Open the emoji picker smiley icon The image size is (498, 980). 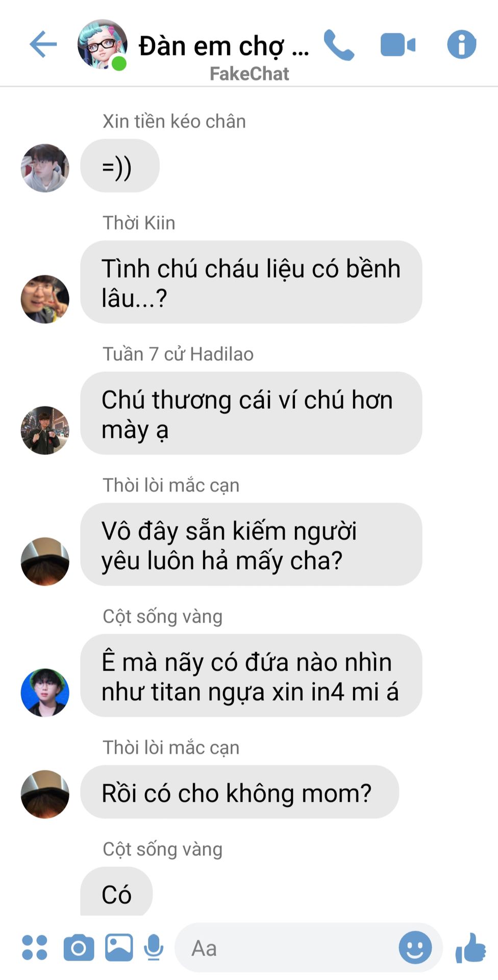(x=415, y=947)
